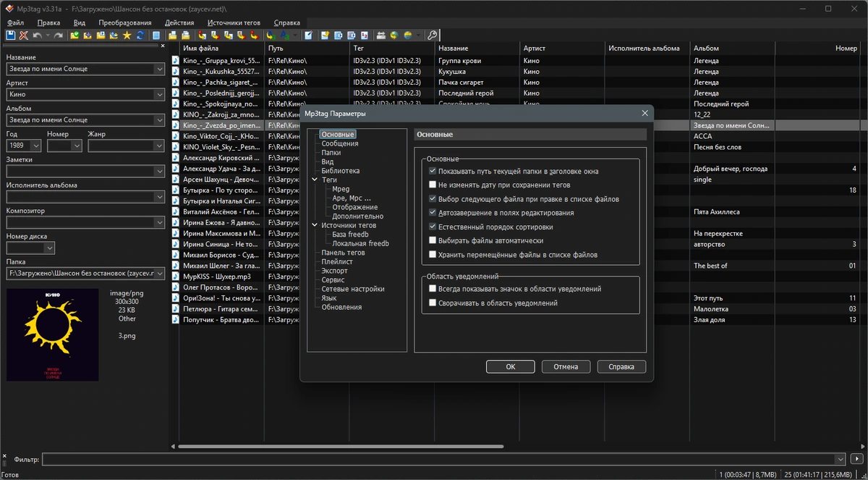Click the red X Remove tag icon

click(x=24, y=35)
